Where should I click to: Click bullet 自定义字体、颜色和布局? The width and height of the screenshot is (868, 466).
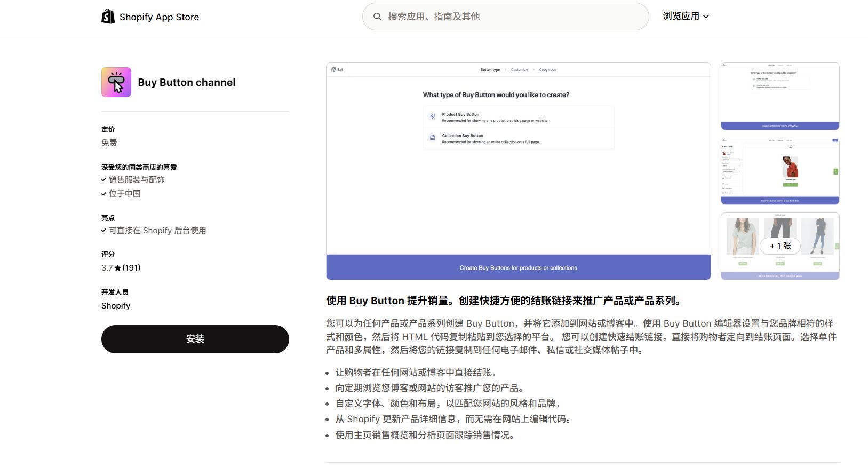(x=449, y=404)
